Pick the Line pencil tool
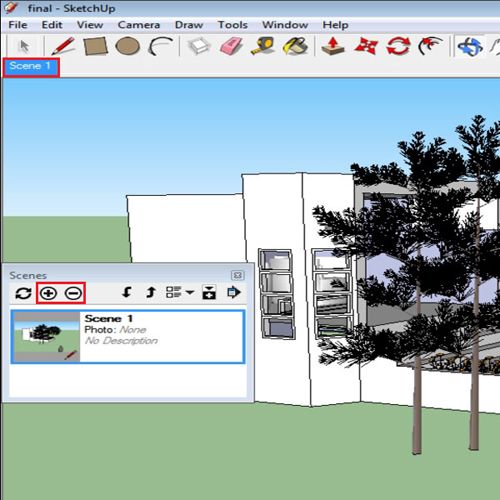 coord(63,46)
